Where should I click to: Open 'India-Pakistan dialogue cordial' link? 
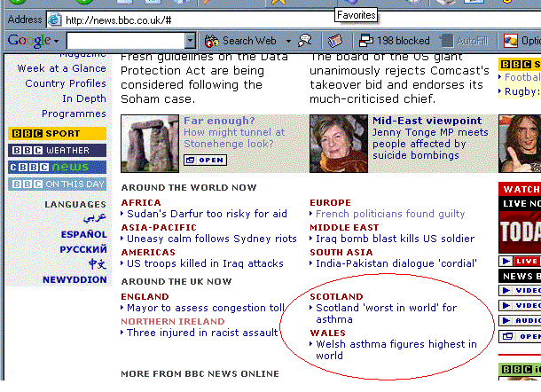pos(396,263)
